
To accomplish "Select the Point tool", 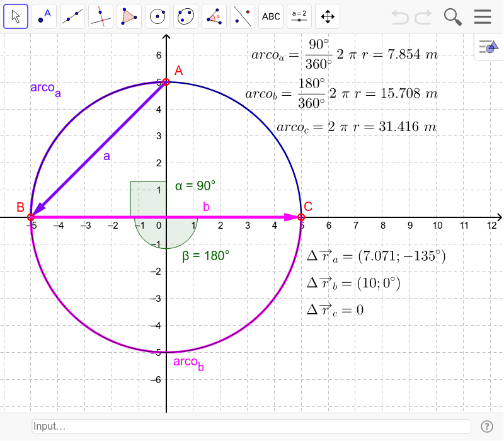I will click(x=44, y=16).
